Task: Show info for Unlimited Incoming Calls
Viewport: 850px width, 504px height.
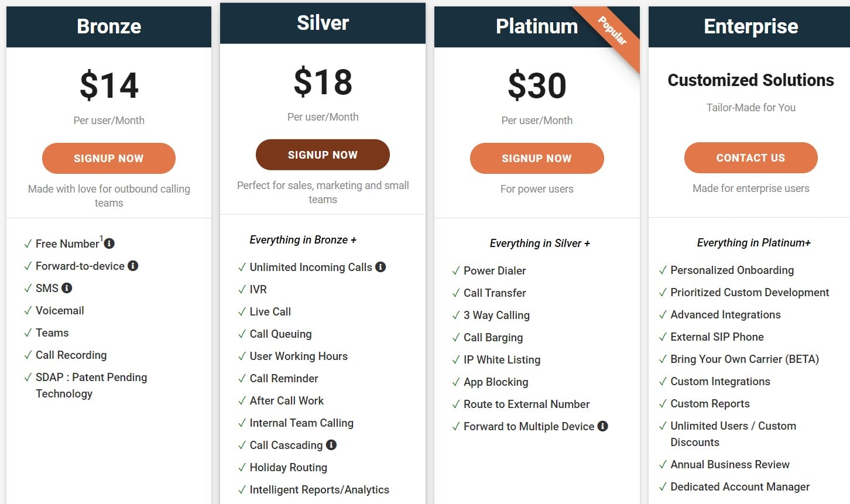Action: [381, 267]
